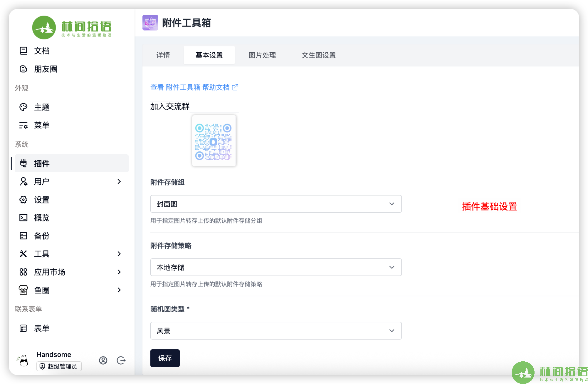Screen dimensions: 588x384
Task: Open the 附件存储策略 dropdown showing 本地存储
Action: click(276, 267)
